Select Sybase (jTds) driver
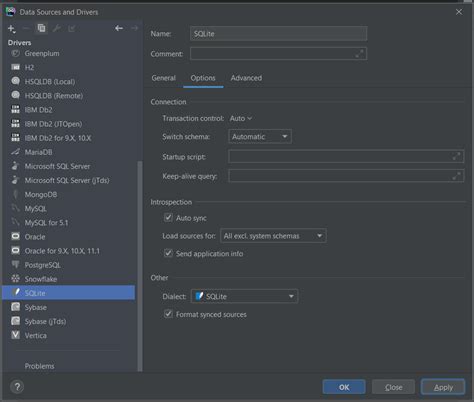 [x=45, y=321]
